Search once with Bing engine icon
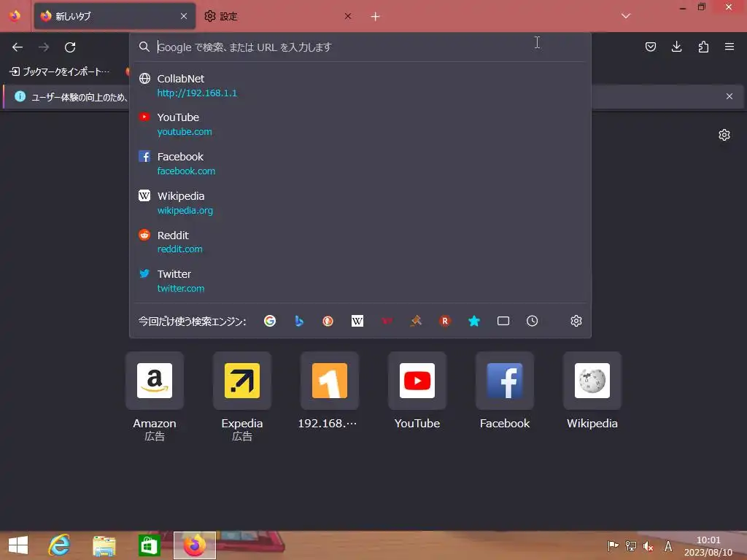This screenshot has height=560, width=747. 298,321
